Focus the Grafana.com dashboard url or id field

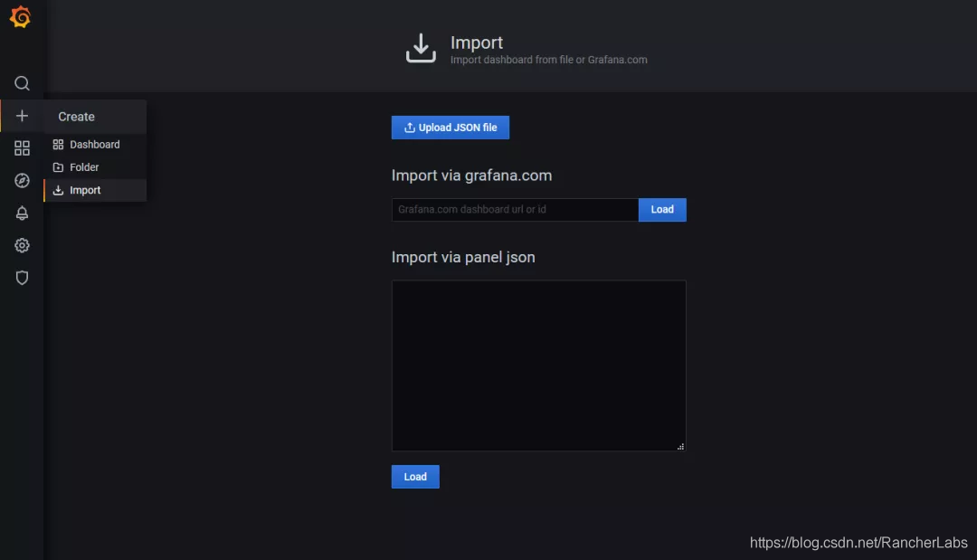click(x=516, y=210)
